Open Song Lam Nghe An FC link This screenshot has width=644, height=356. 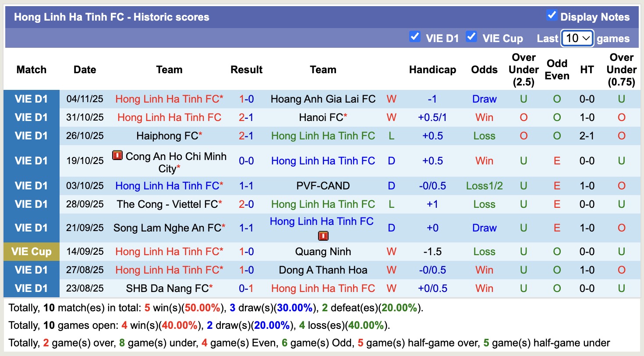click(x=167, y=228)
